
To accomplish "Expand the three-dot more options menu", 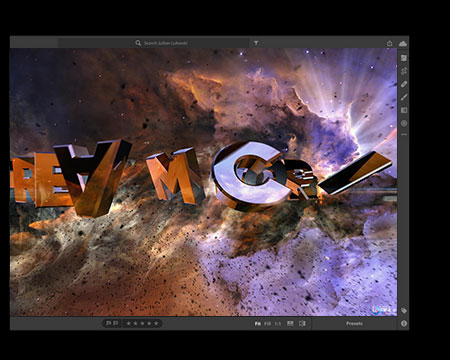I will tap(404, 135).
